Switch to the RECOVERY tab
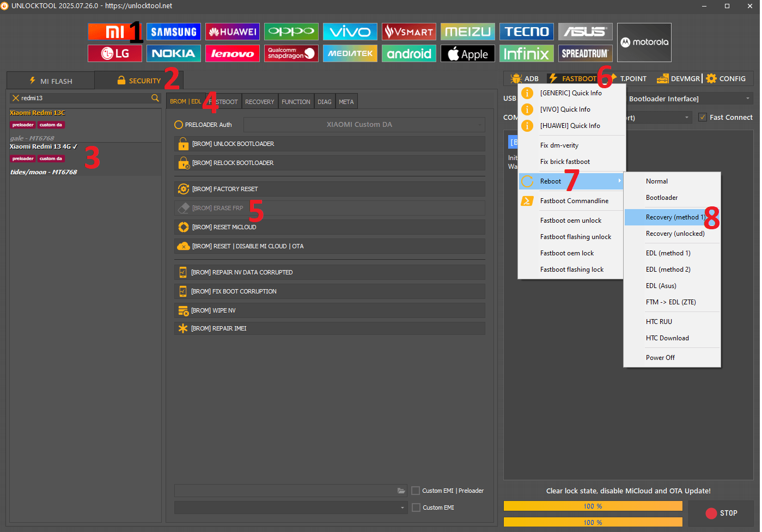 [260, 102]
